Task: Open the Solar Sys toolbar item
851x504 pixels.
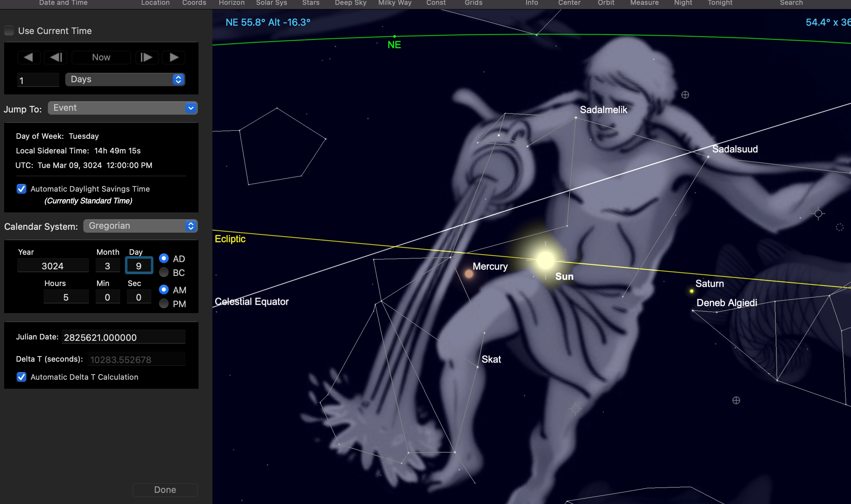Action: click(x=271, y=3)
